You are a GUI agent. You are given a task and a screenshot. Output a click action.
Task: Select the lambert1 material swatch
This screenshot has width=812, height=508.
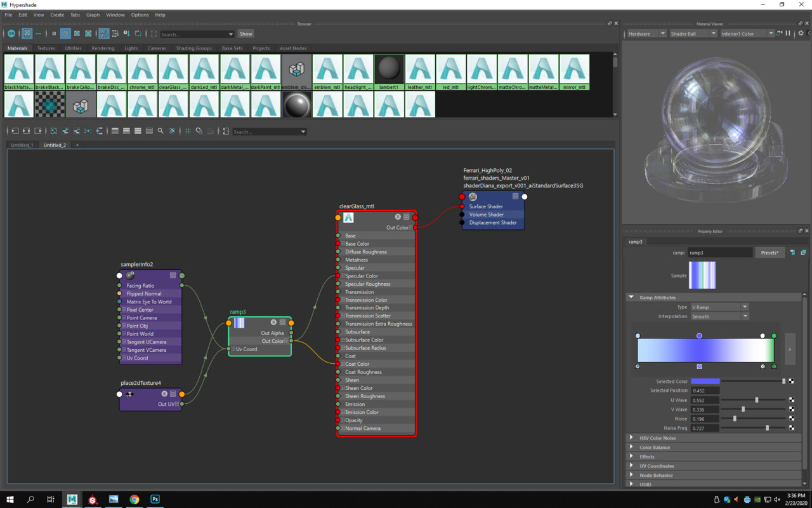[389, 72]
